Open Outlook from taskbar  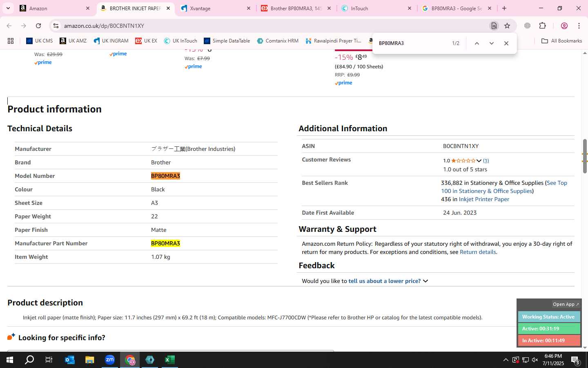(69, 360)
